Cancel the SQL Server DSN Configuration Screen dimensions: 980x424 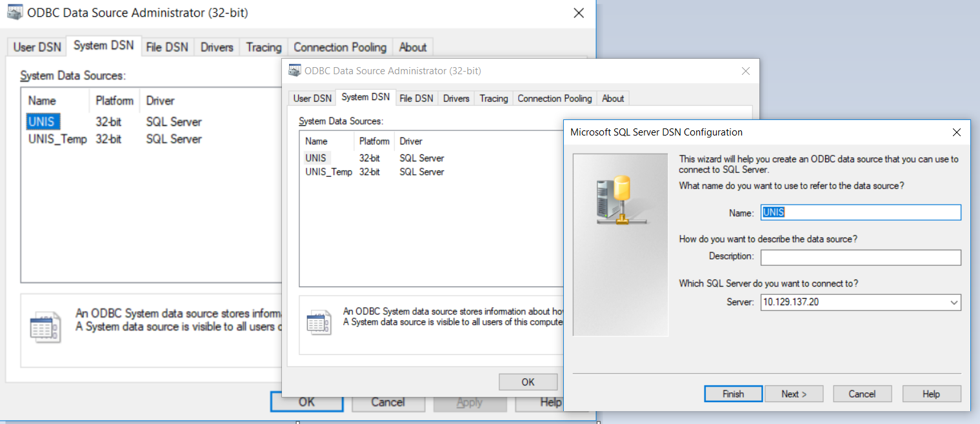(x=862, y=394)
